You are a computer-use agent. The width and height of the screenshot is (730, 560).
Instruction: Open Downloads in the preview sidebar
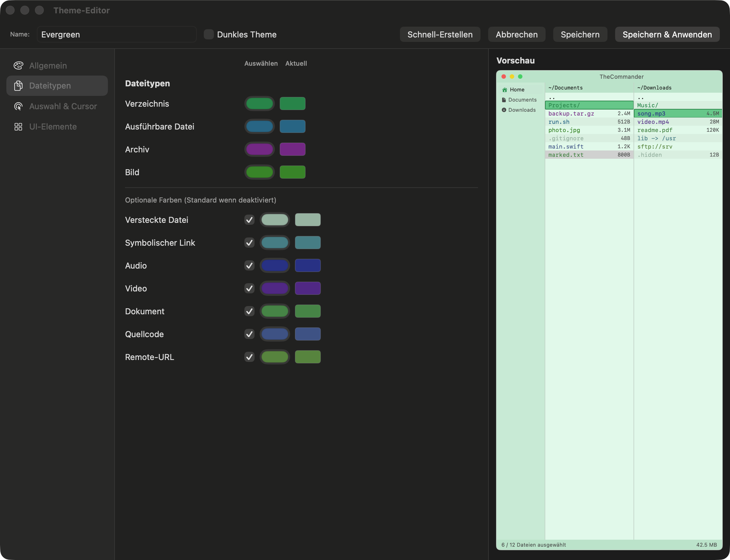522,110
